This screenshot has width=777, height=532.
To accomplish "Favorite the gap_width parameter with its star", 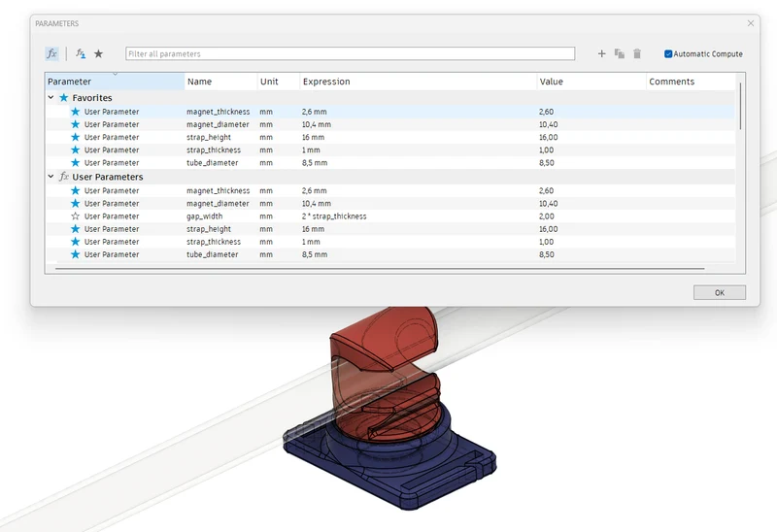I will point(76,216).
